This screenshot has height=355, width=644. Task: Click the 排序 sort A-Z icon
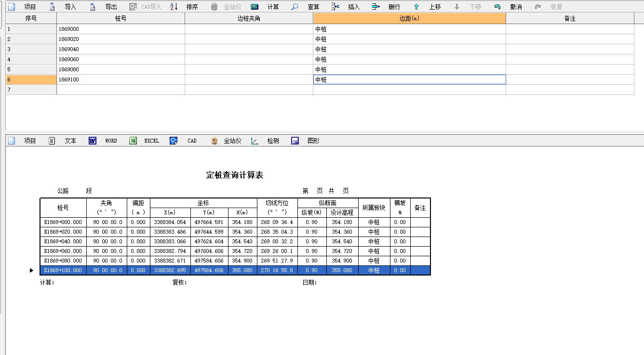click(174, 7)
